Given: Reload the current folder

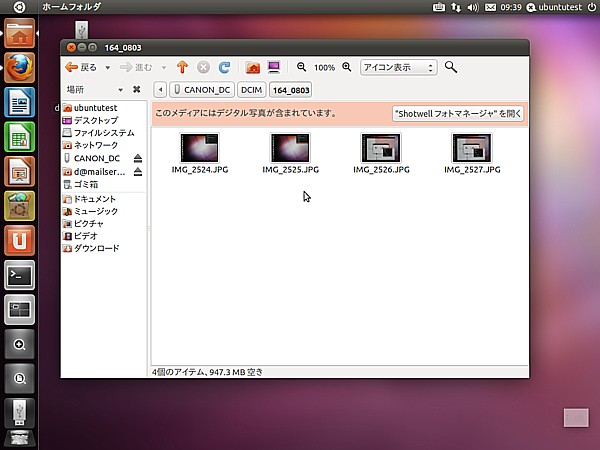Looking at the screenshot, I should [x=224, y=67].
